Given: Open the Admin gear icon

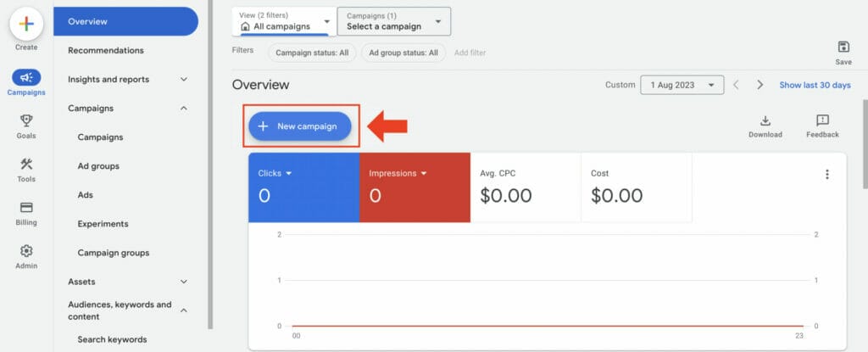Looking at the screenshot, I should [x=26, y=250].
